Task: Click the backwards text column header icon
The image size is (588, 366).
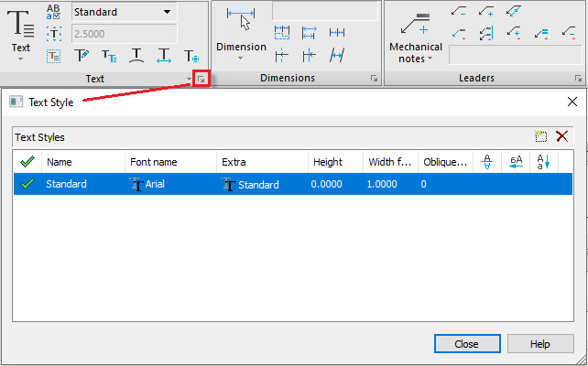Action: coord(516,162)
